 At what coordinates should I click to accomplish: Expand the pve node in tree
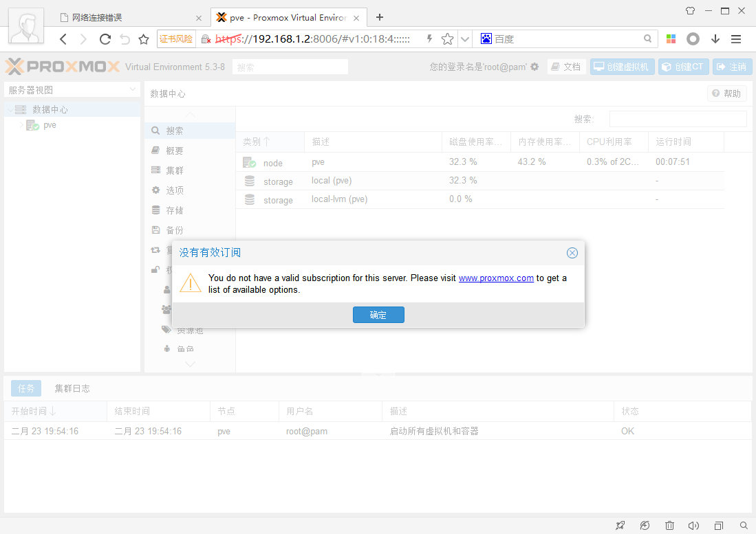click(x=22, y=125)
